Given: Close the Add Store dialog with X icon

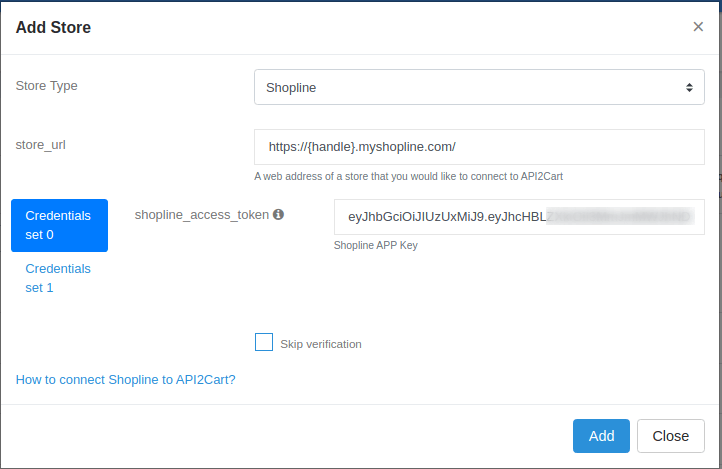Looking at the screenshot, I should coord(698,27).
